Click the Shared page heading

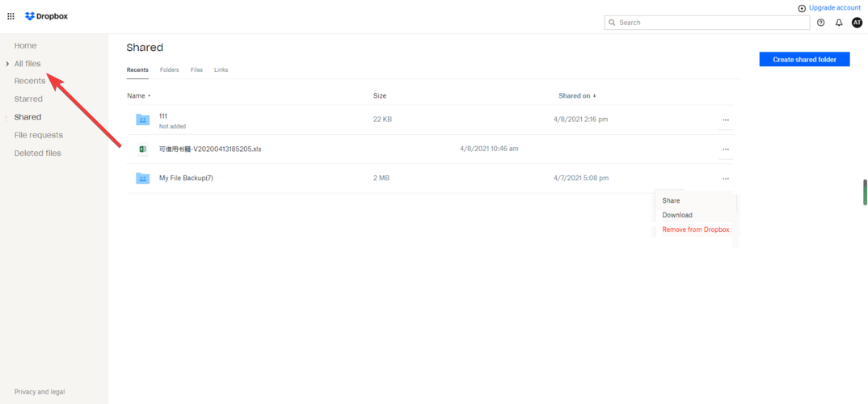(145, 48)
